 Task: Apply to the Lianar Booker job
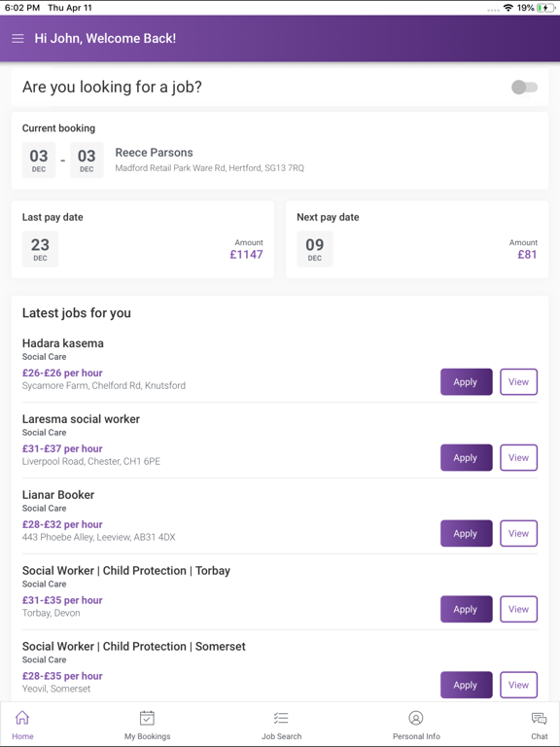tap(467, 533)
